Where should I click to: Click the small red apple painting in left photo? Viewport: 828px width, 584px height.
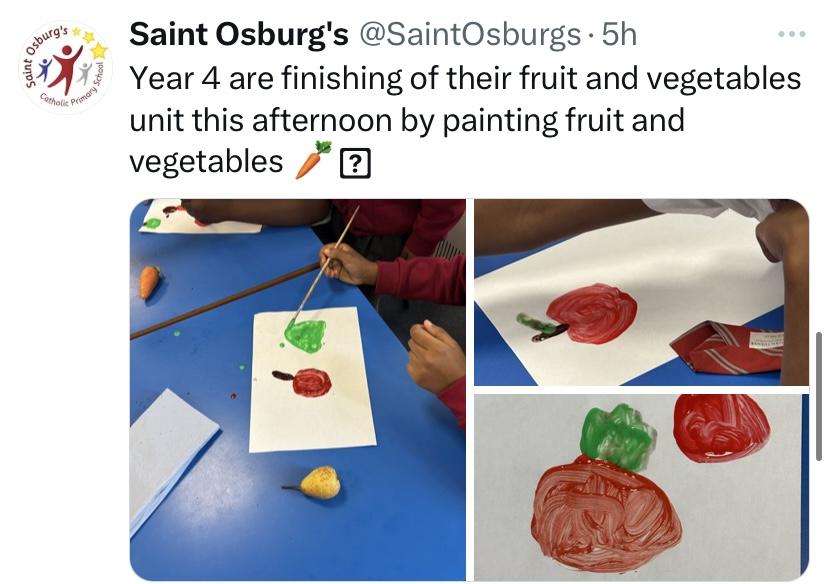click(304, 382)
